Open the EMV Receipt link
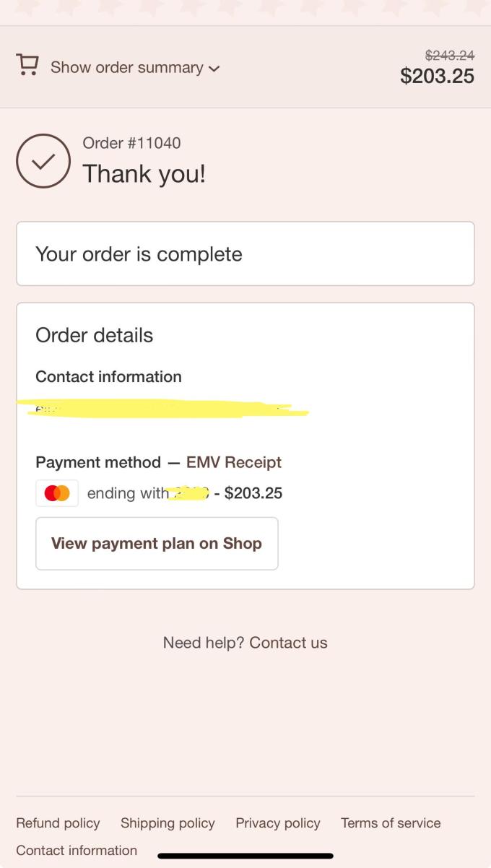 (234, 462)
